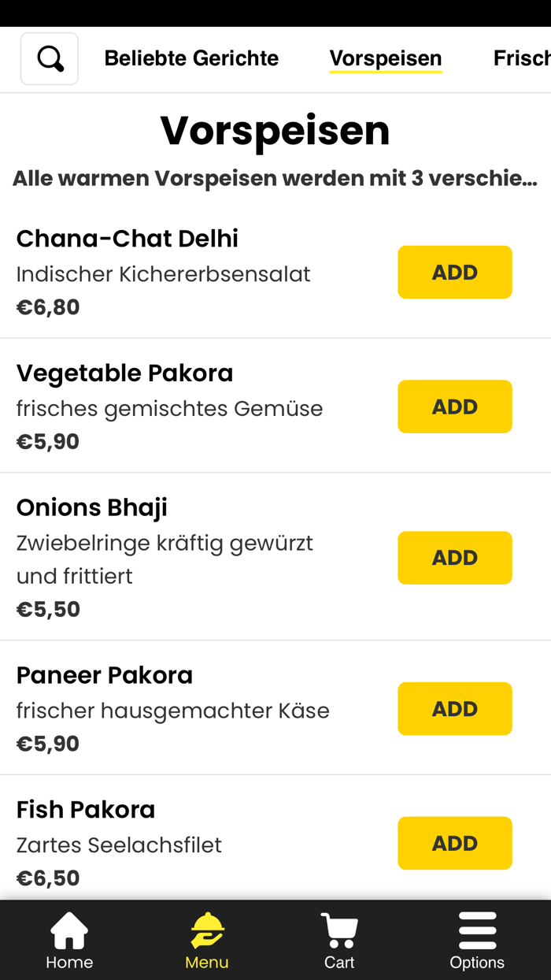Add Paneer Pakora to the order
The height and width of the screenshot is (980, 551).
[x=454, y=708]
